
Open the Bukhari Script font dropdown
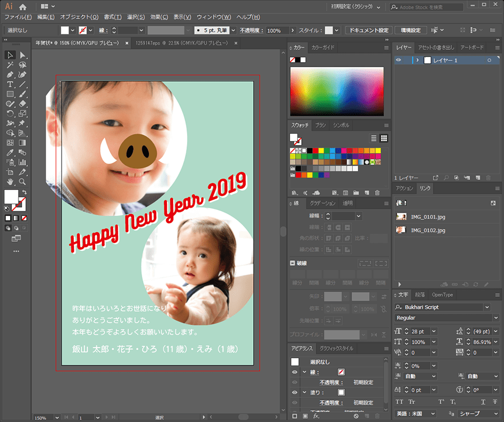pos(487,307)
